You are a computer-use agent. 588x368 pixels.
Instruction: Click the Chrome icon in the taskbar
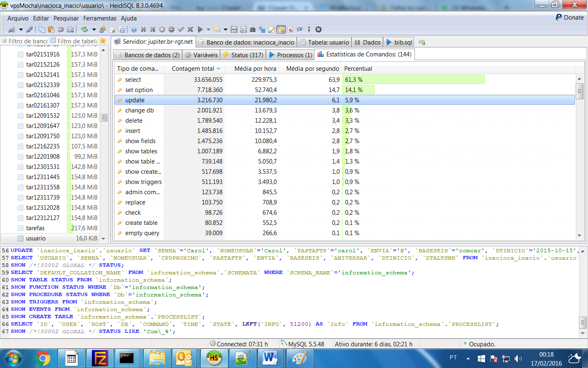42,359
